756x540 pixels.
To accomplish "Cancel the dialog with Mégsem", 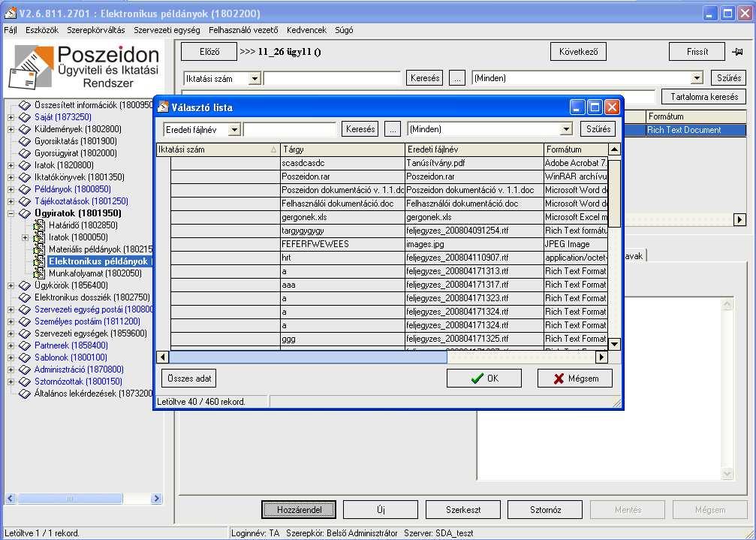I will [575, 379].
